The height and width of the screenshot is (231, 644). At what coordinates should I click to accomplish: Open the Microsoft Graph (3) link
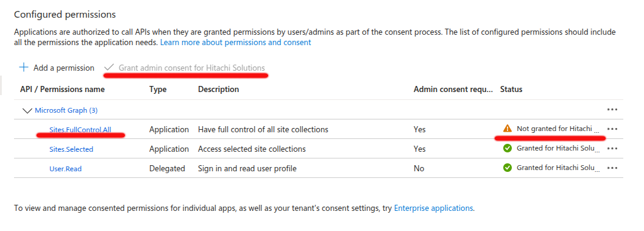tap(66, 110)
